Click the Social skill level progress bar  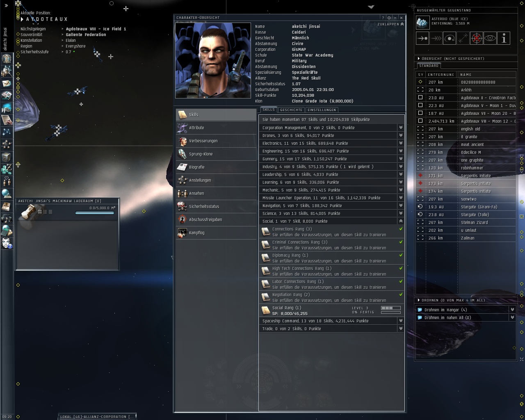pyautogui.click(x=391, y=308)
